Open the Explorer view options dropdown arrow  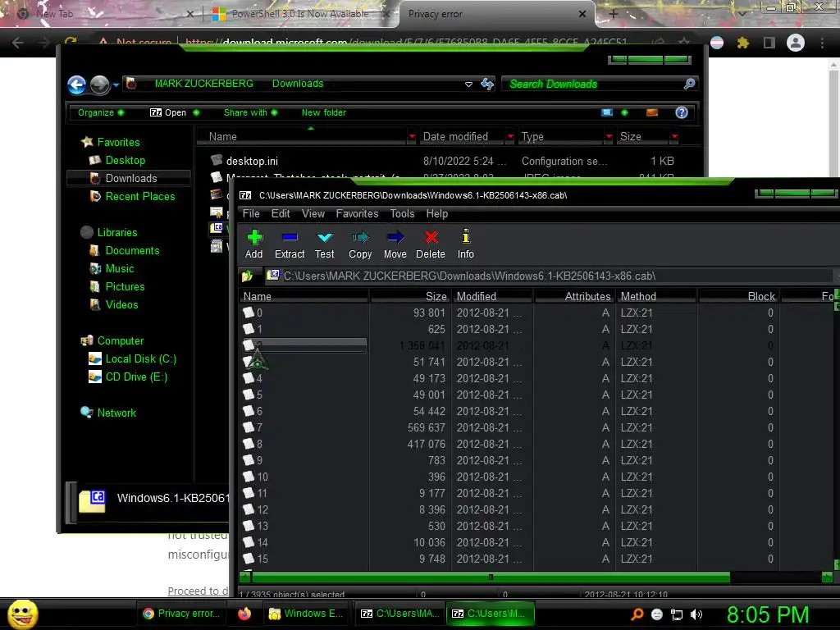[x=624, y=112]
